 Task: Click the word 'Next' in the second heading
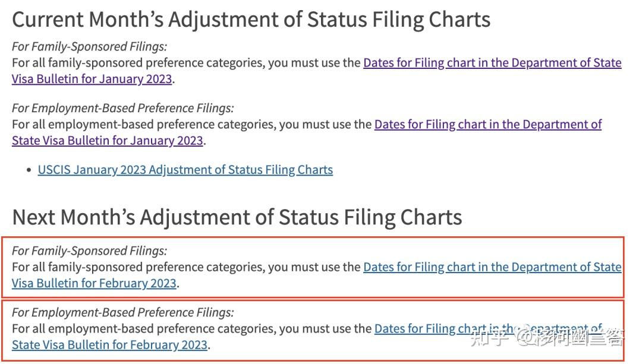click(34, 217)
